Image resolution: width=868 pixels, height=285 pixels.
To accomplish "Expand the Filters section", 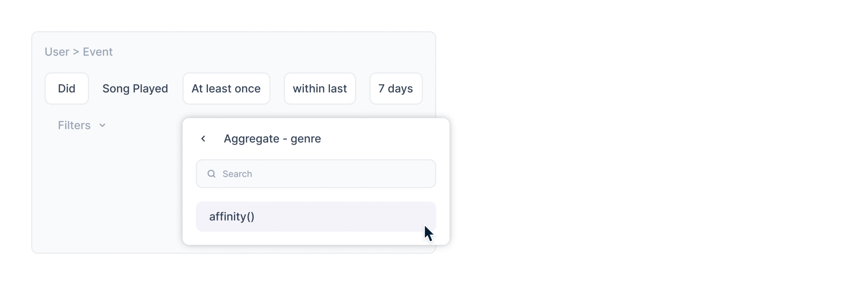I will (x=74, y=126).
